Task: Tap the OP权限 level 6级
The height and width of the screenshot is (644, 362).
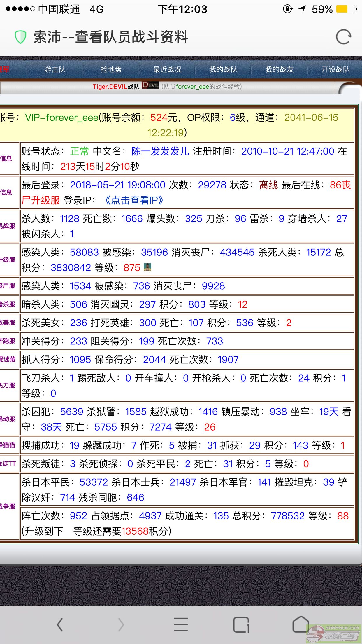Action: click(237, 118)
